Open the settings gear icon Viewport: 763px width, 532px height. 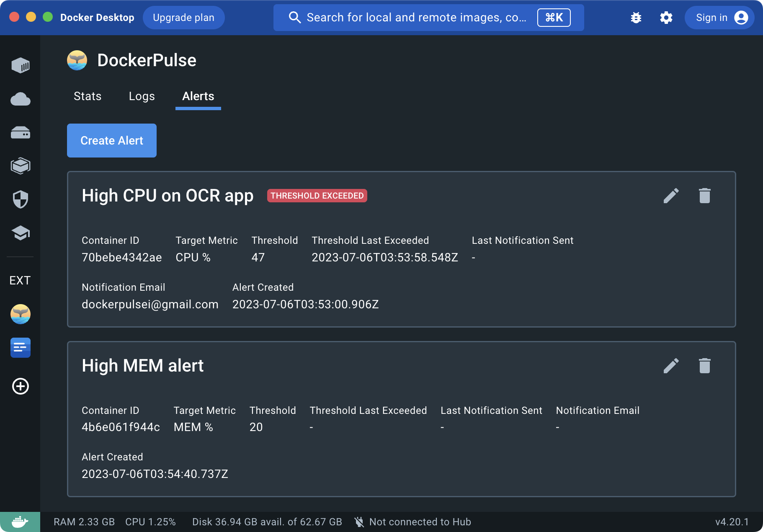(666, 18)
